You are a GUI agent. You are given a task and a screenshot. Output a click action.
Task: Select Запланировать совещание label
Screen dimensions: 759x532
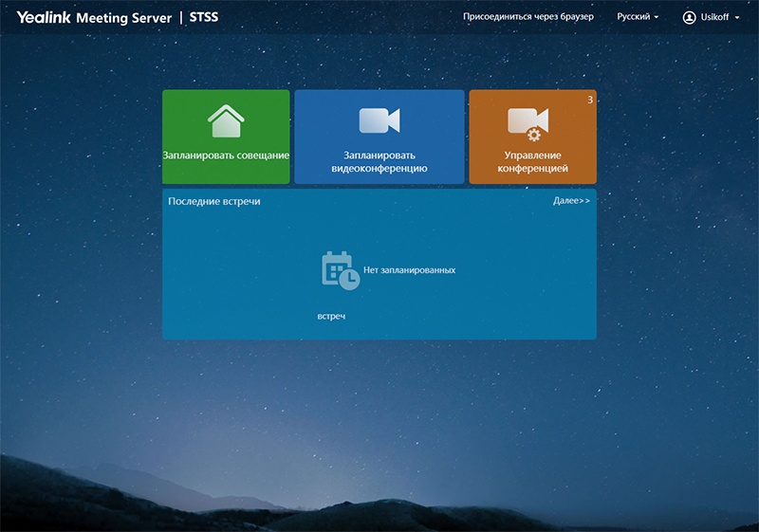tap(226, 156)
